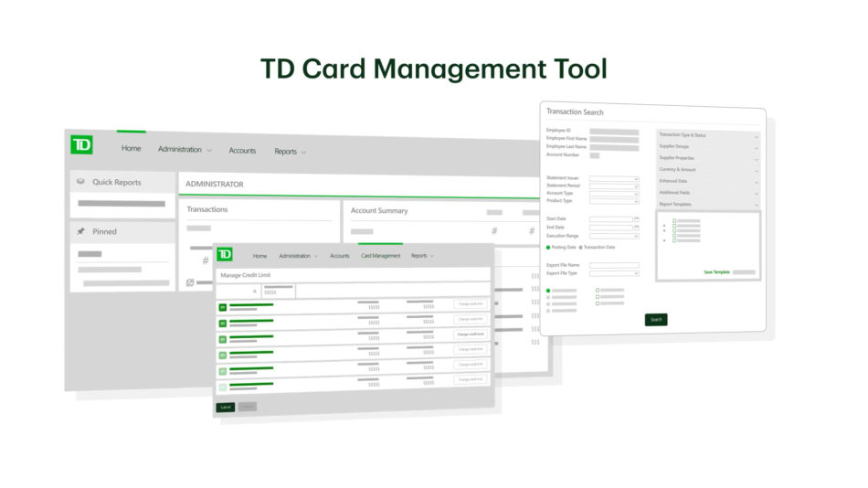
Task: Click the pin icon beside Pinned
Action: click(80, 231)
